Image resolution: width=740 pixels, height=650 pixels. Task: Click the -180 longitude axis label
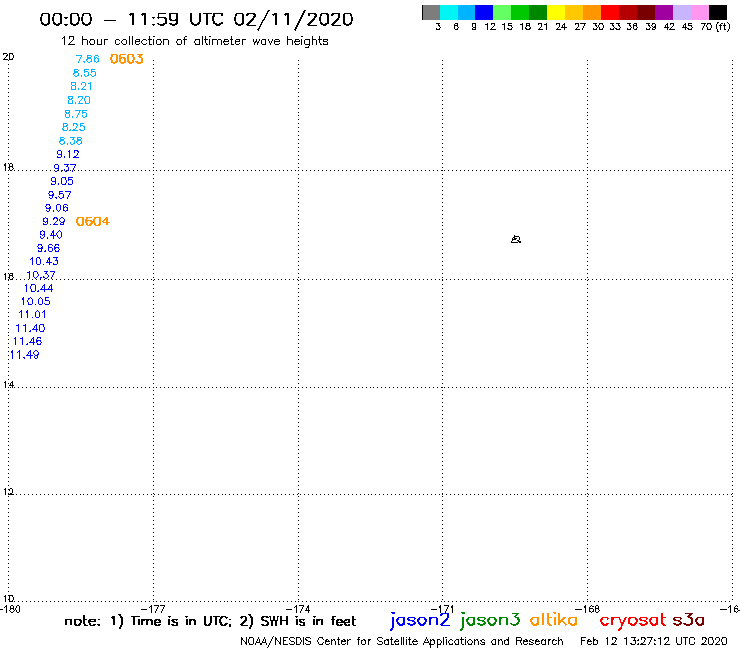click(10, 609)
